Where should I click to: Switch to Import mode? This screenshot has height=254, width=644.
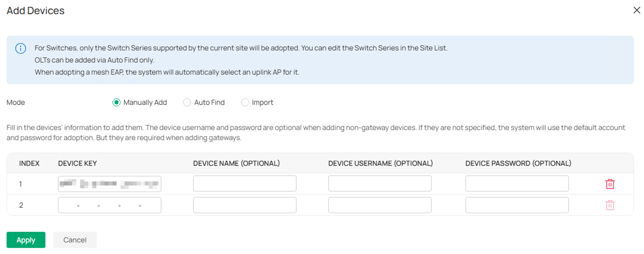point(245,102)
